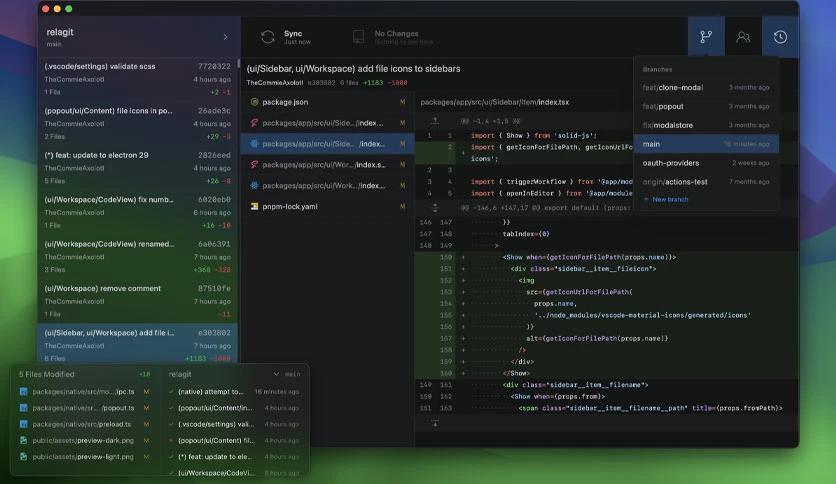Click the plus icon beside New branch

pyautogui.click(x=646, y=199)
